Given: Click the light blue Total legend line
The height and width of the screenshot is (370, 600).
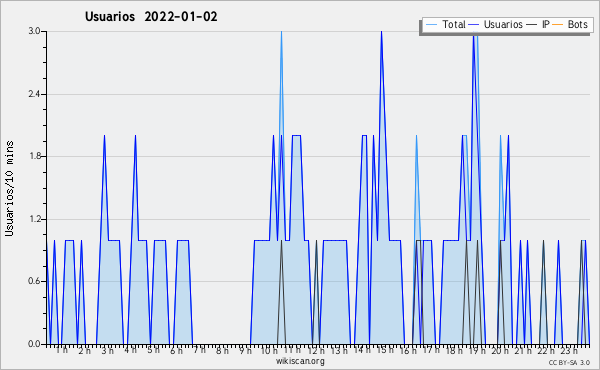Looking at the screenshot, I should (x=431, y=25).
